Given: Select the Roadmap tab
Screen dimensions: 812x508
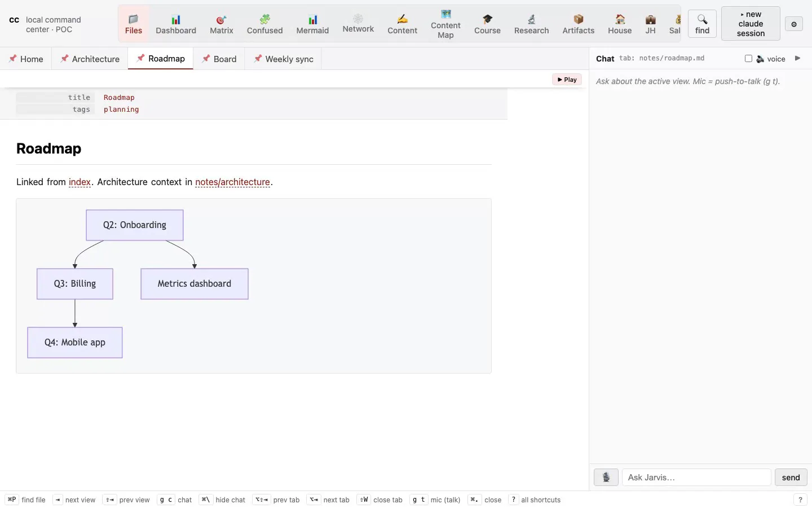Looking at the screenshot, I should [161, 59].
